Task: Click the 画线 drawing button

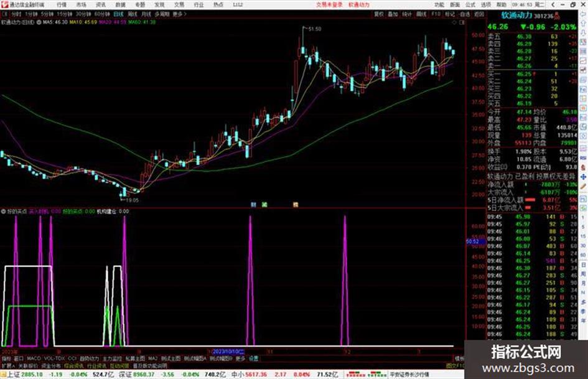Action: [421, 14]
